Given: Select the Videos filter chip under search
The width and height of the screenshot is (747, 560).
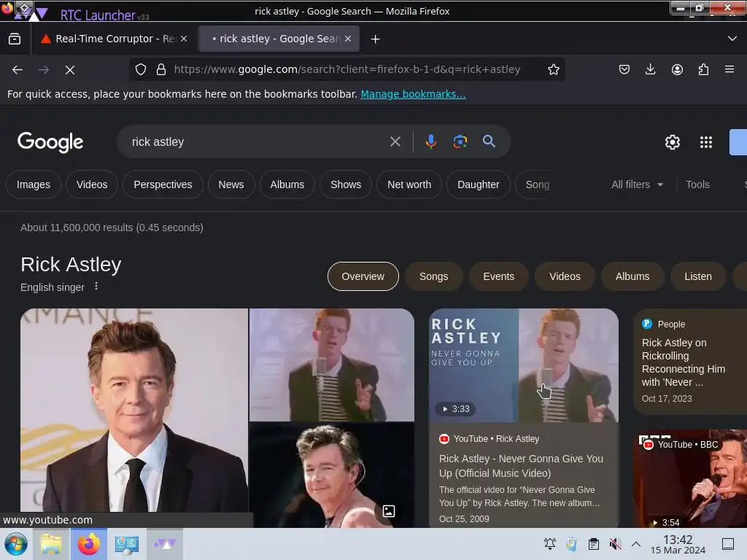Looking at the screenshot, I should coord(92,184).
